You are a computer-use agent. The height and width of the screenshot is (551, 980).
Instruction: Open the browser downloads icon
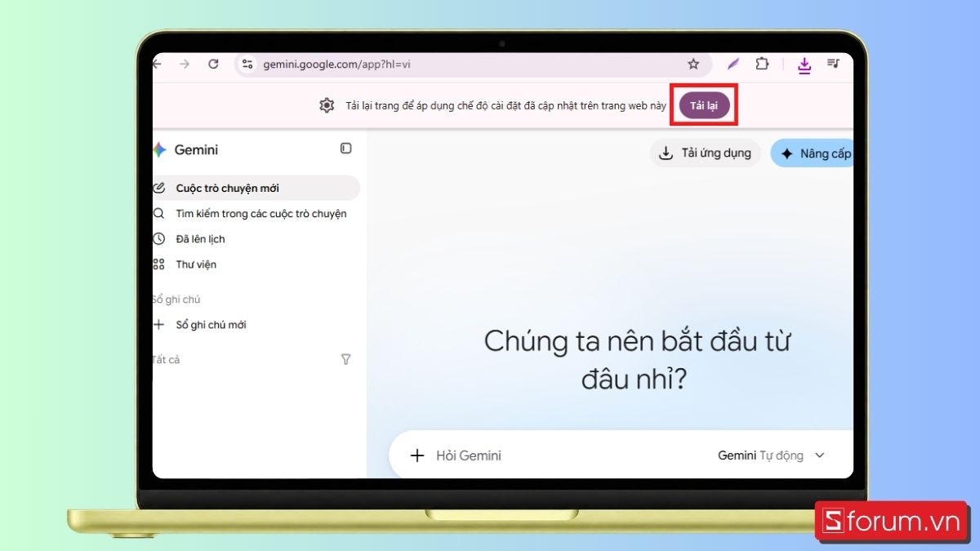point(804,64)
